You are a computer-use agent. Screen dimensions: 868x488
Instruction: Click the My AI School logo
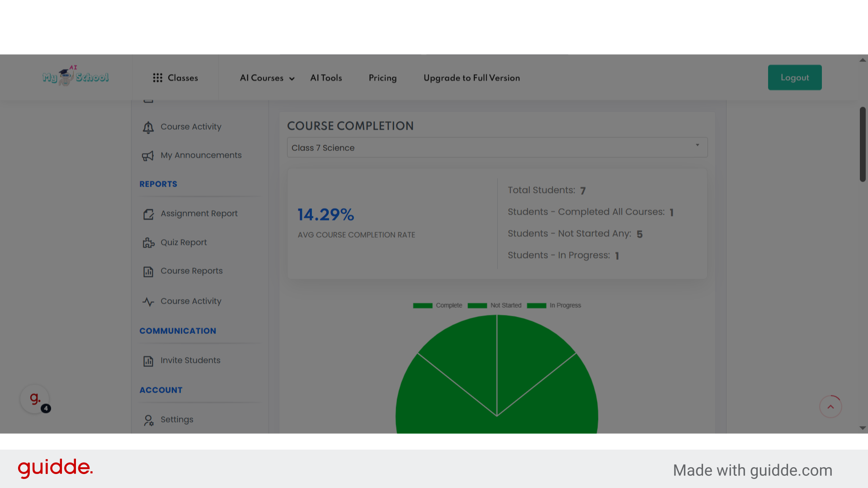coord(75,77)
